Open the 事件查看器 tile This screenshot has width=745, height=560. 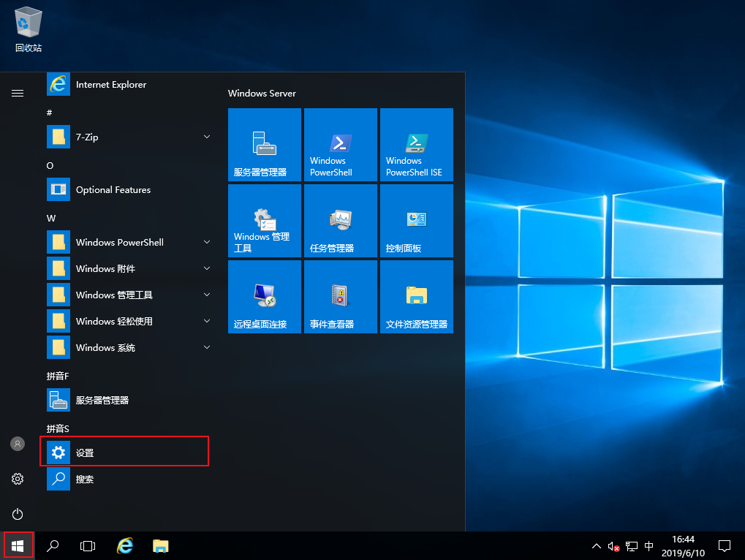(340, 297)
